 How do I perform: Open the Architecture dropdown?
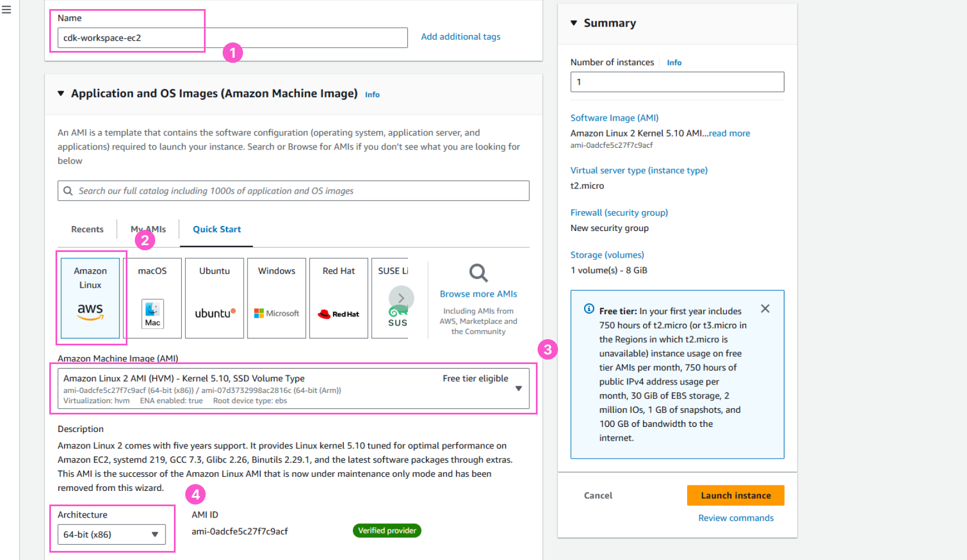point(112,535)
